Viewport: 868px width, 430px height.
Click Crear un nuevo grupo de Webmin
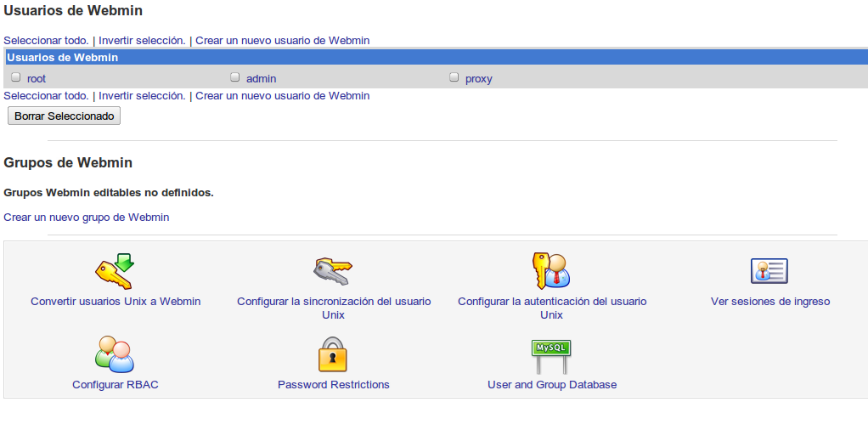(87, 218)
